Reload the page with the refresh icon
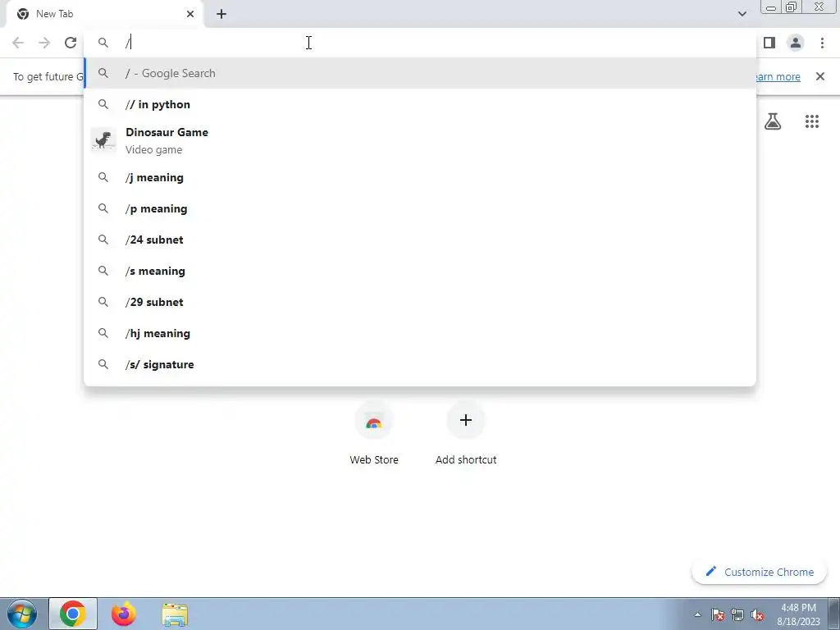This screenshot has height=630, width=840. click(71, 43)
